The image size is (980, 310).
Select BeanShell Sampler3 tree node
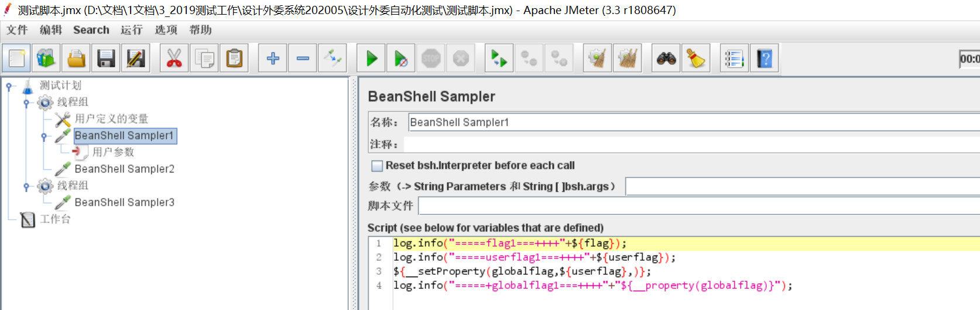pyautogui.click(x=125, y=203)
